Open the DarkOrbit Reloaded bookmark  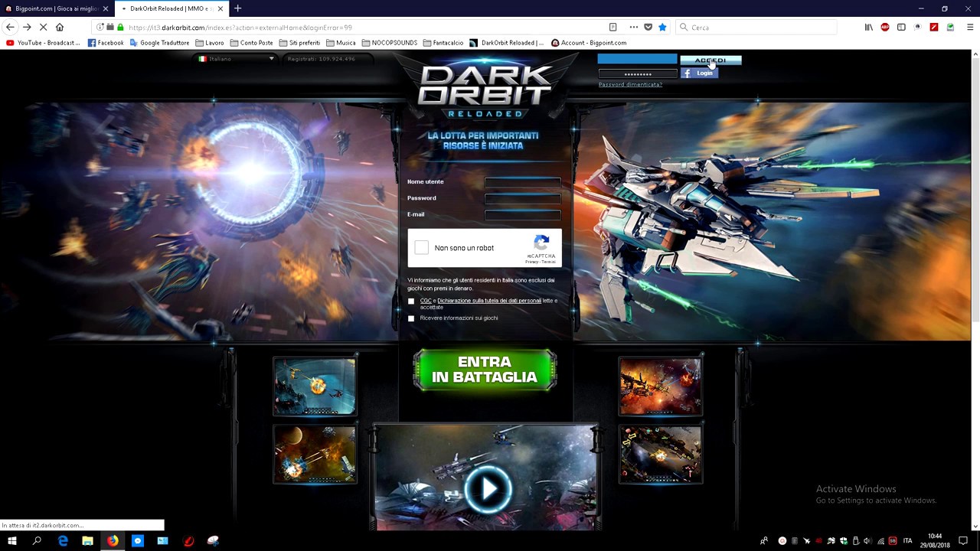[x=507, y=43]
